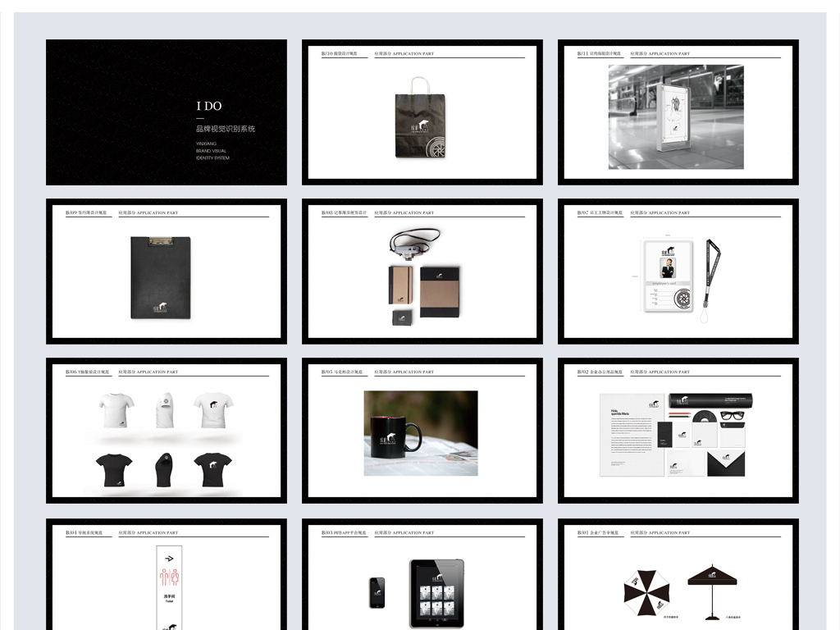Click the 'B/11' header label

(583, 53)
